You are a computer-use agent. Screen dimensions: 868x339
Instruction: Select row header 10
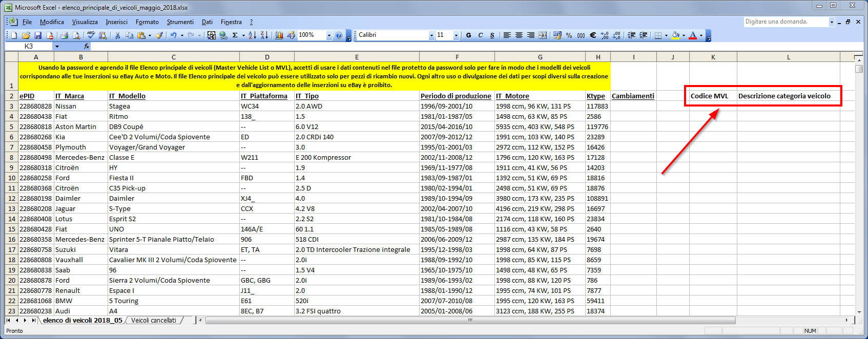12,178
